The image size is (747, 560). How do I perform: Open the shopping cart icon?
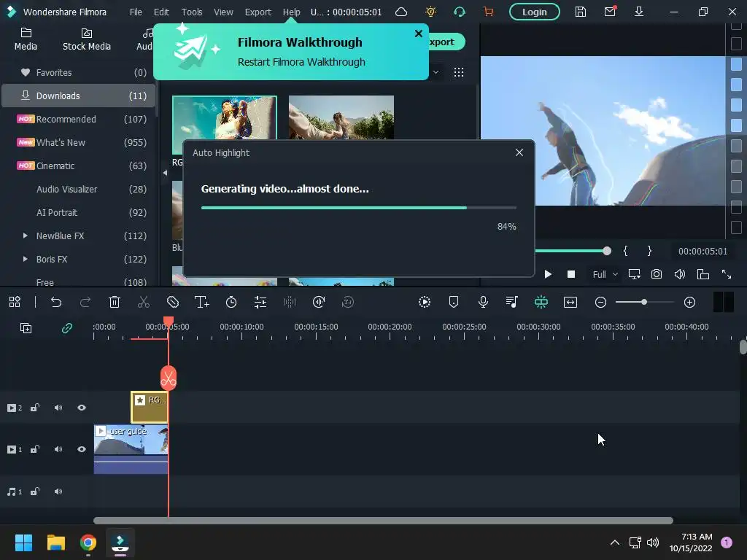pyautogui.click(x=488, y=12)
